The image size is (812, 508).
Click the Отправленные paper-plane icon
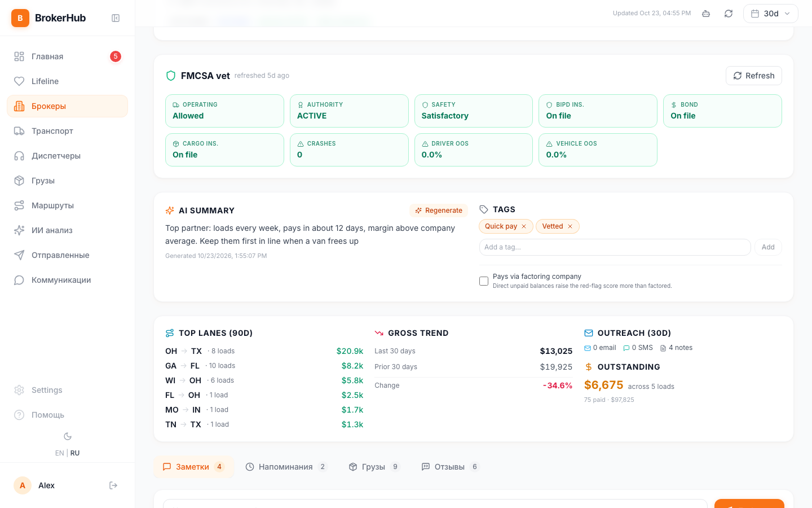[19, 255]
